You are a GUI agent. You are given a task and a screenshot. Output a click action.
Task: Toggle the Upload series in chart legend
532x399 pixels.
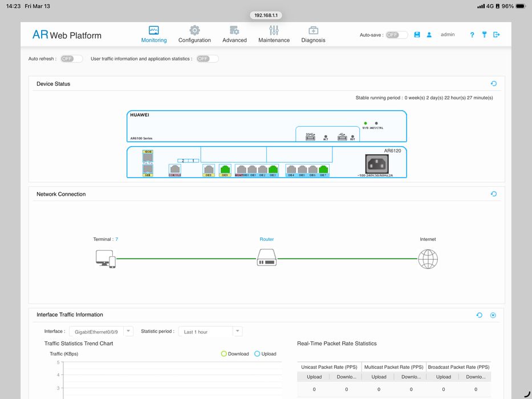coord(265,354)
